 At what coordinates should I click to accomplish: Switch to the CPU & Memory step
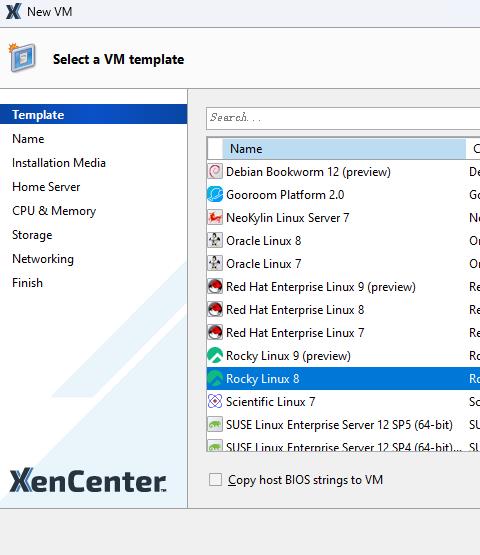[x=54, y=211]
